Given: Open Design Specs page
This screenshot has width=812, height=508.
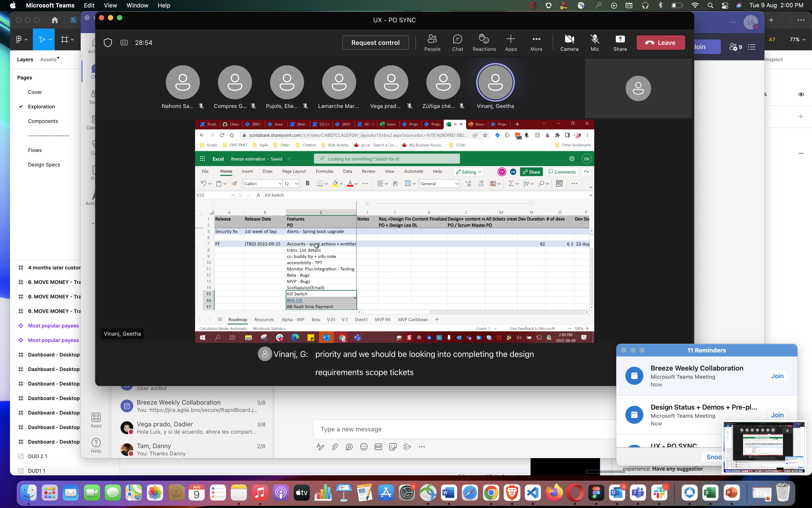Looking at the screenshot, I should coord(44,165).
